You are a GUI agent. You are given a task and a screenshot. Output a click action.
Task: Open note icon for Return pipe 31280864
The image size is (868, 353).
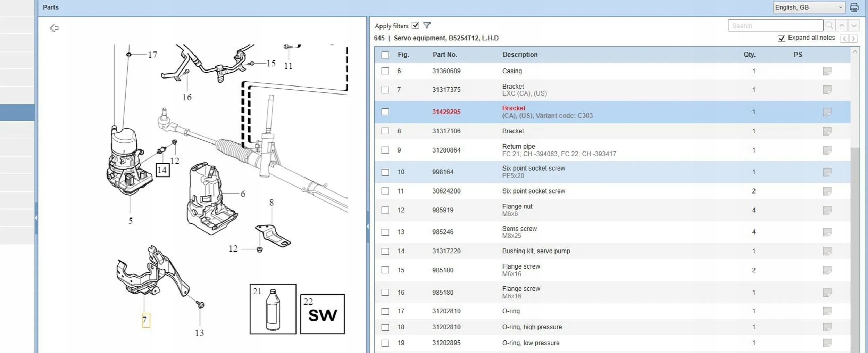[x=827, y=150]
